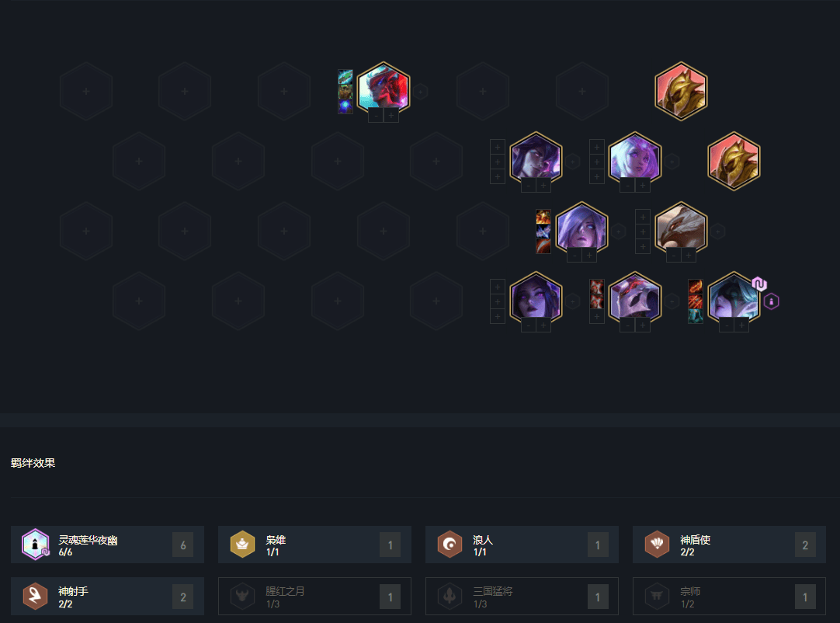Click the 枭雄 trait gold crown icon
Image resolution: width=840 pixels, height=623 pixels.
pyautogui.click(x=242, y=545)
